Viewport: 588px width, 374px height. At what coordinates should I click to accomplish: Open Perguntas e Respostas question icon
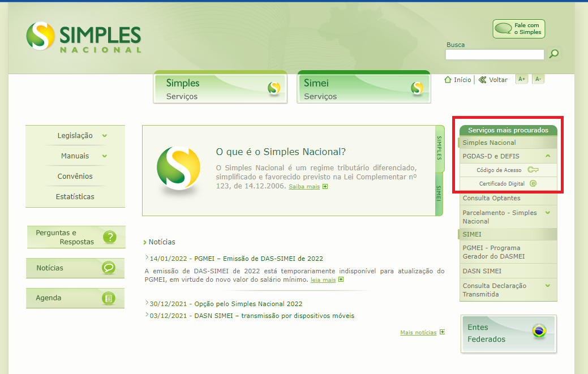coord(110,237)
